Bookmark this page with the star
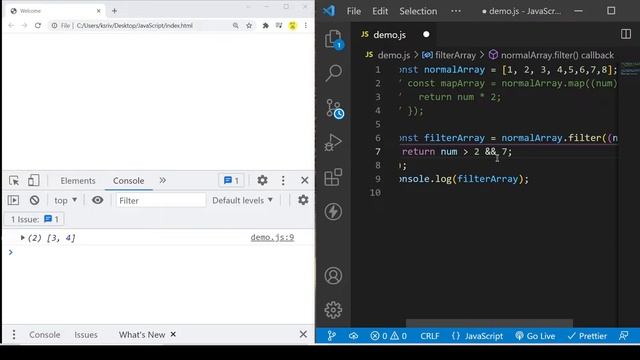640x360 pixels. click(x=249, y=25)
